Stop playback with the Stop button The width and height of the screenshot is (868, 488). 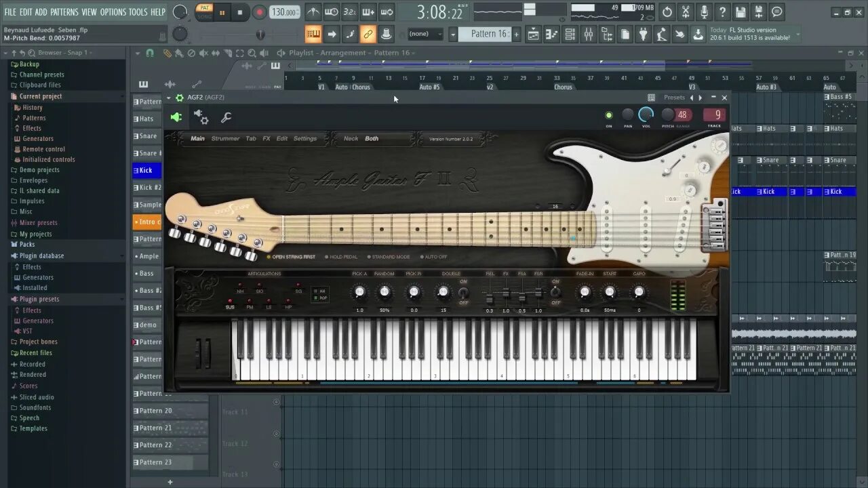[240, 12]
